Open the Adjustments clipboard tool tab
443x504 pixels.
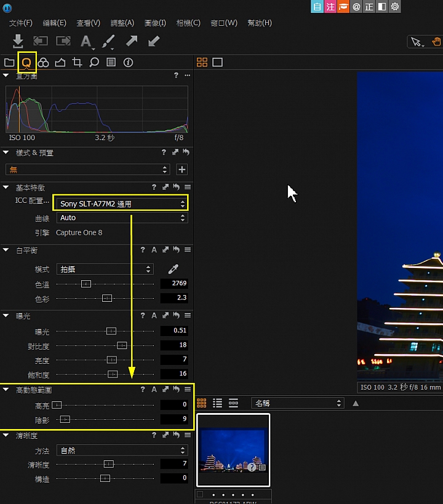111,62
